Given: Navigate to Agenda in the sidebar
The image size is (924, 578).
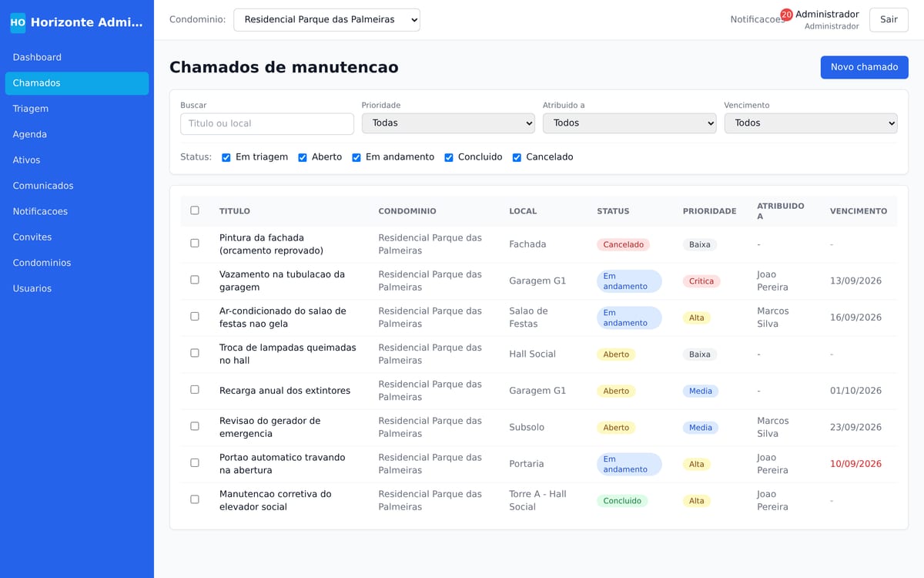Looking at the screenshot, I should [77, 135].
